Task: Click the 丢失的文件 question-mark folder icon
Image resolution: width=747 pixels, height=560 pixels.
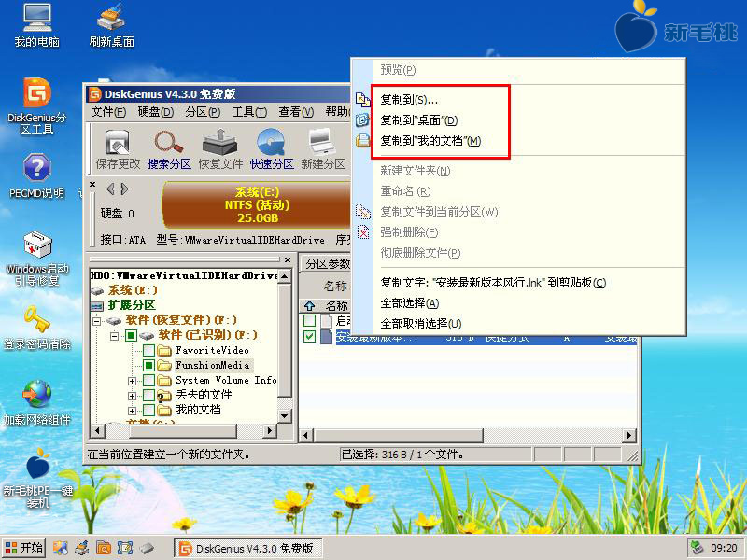Action: [x=164, y=396]
